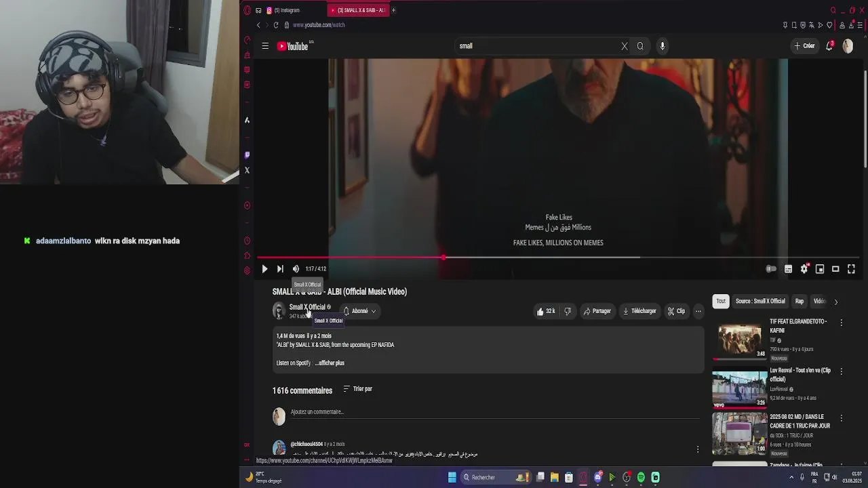Open the '2025 08 02 MD' video title
Viewport: 868px width, 488px height.
(x=800, y=422)
